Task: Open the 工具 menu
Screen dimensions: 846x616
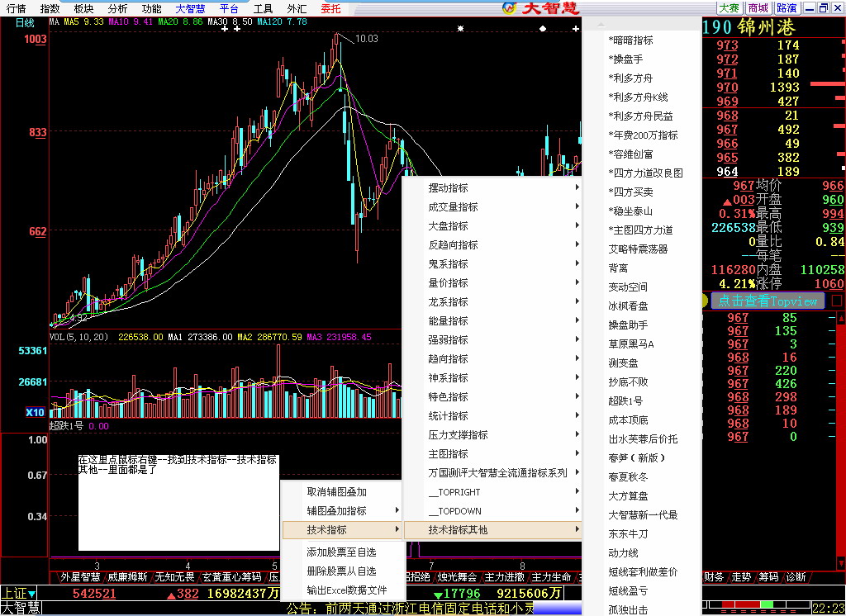Action: click(264, 8)
